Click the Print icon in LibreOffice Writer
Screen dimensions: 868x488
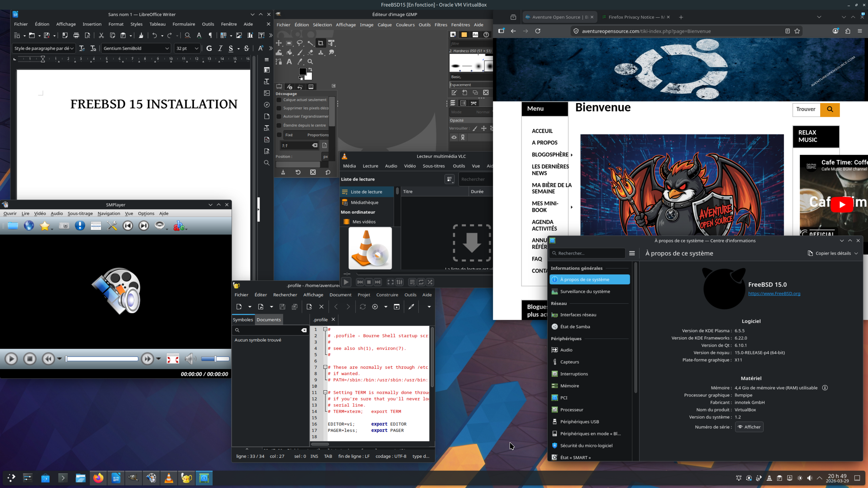76,35
